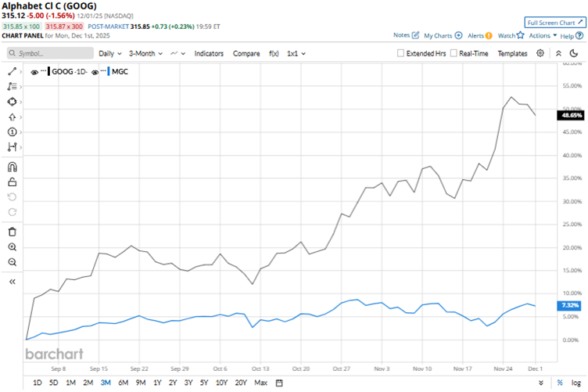Select the 1D time range
This screenshot has width=588, height=392.
(37, 383)
